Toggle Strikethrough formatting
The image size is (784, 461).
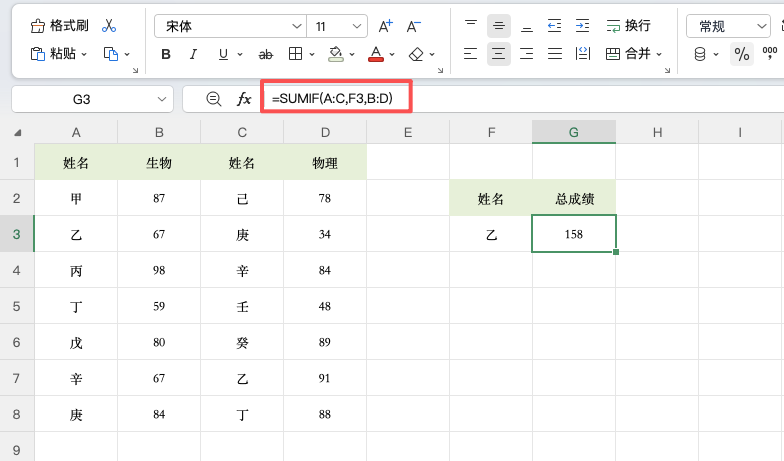click(266, 54)
